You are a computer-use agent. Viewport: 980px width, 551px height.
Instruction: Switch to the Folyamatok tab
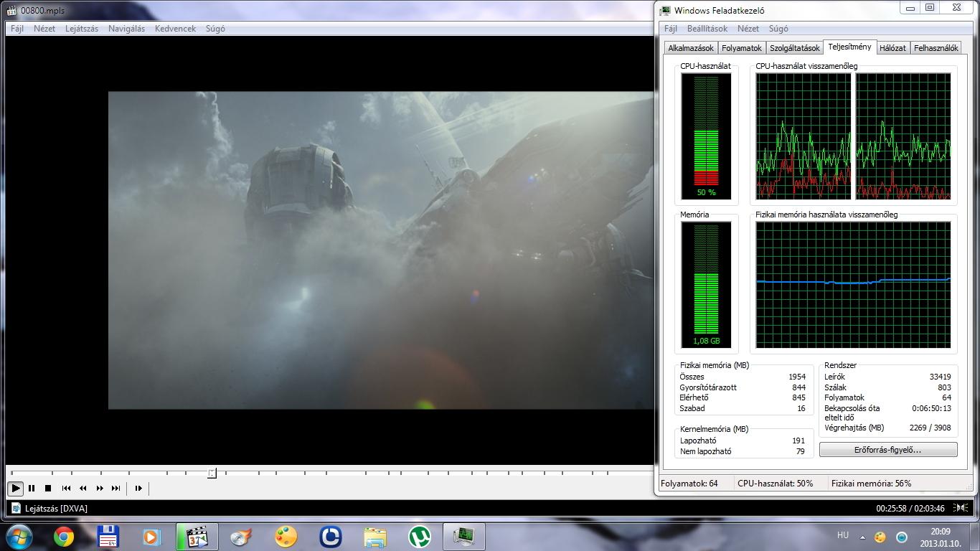click(742, 48)
